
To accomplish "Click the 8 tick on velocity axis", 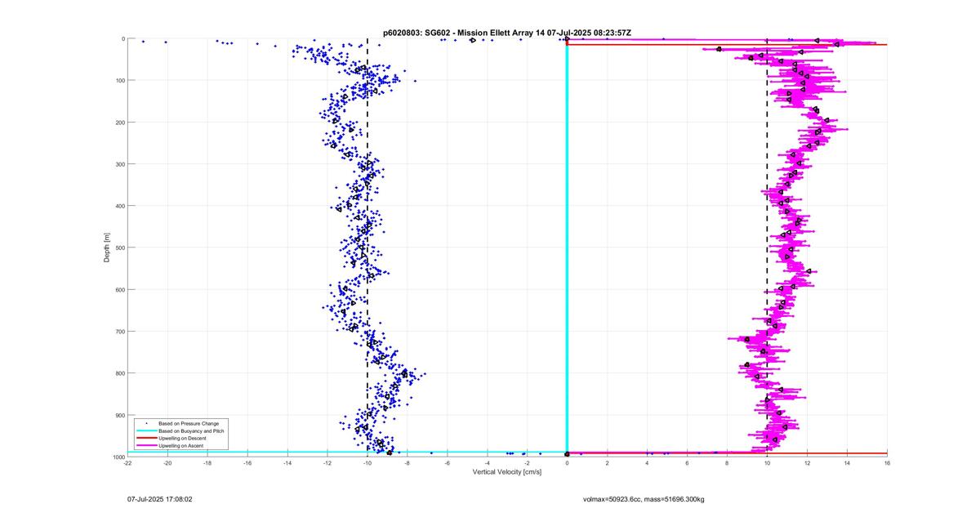I will tap(728, 463).
